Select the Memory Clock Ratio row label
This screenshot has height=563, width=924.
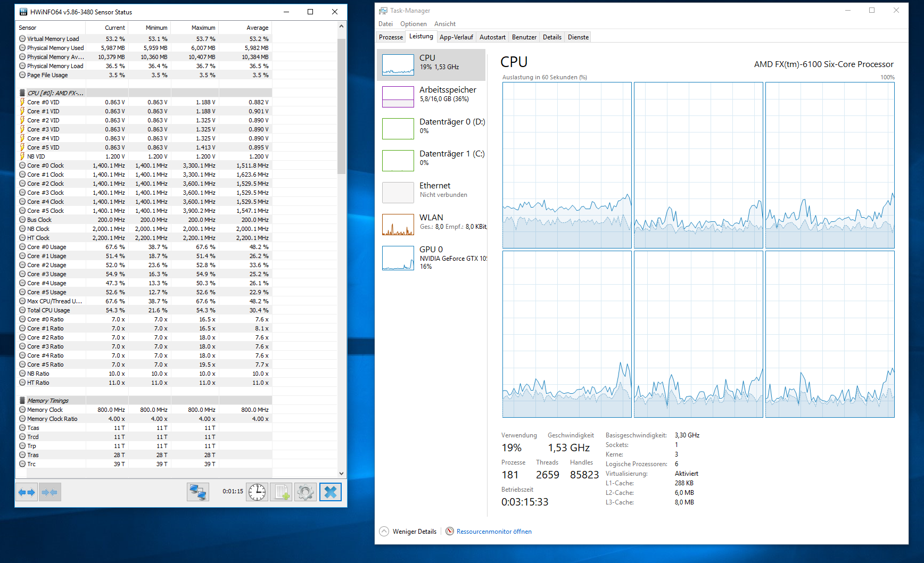[52, 419]
